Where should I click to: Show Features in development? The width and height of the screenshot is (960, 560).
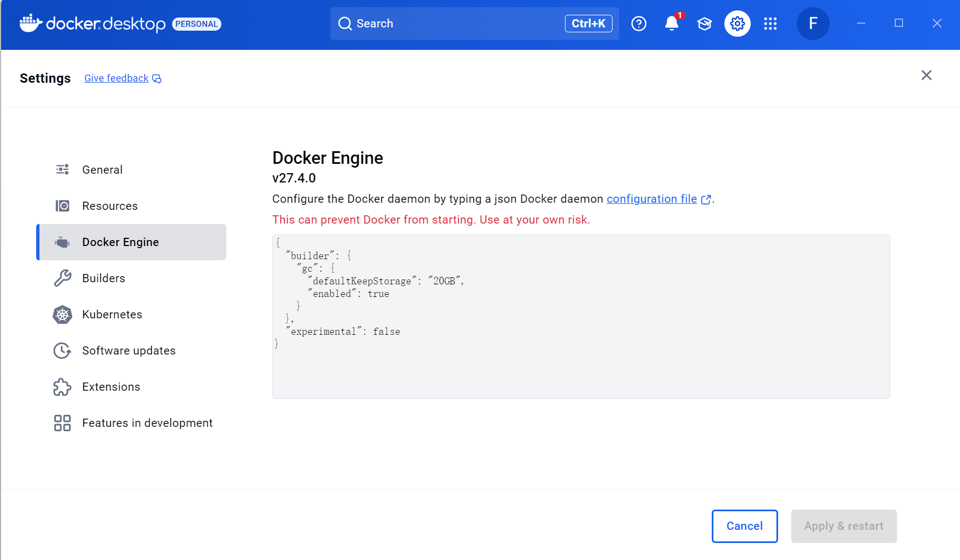(132, 423)
